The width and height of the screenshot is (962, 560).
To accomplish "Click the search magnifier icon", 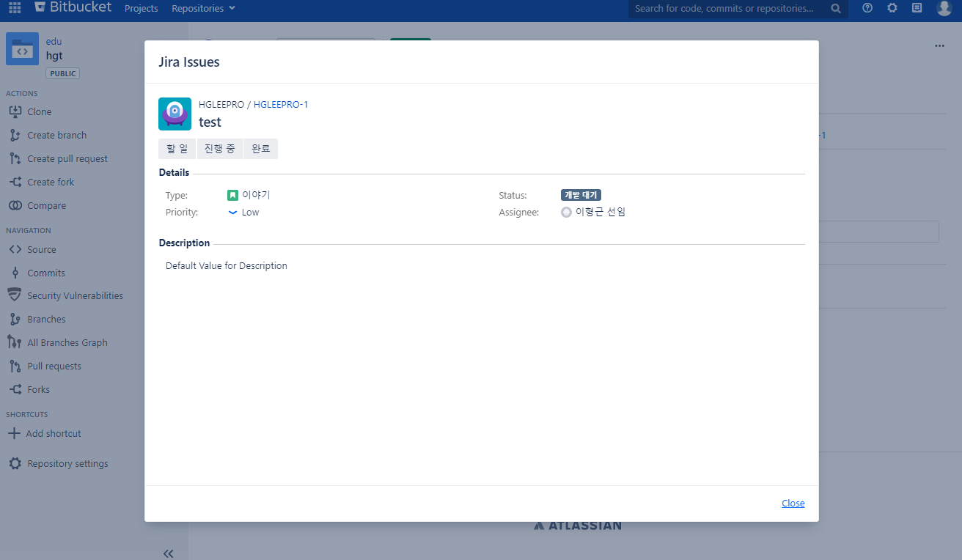I will click(x=836, y=9).
